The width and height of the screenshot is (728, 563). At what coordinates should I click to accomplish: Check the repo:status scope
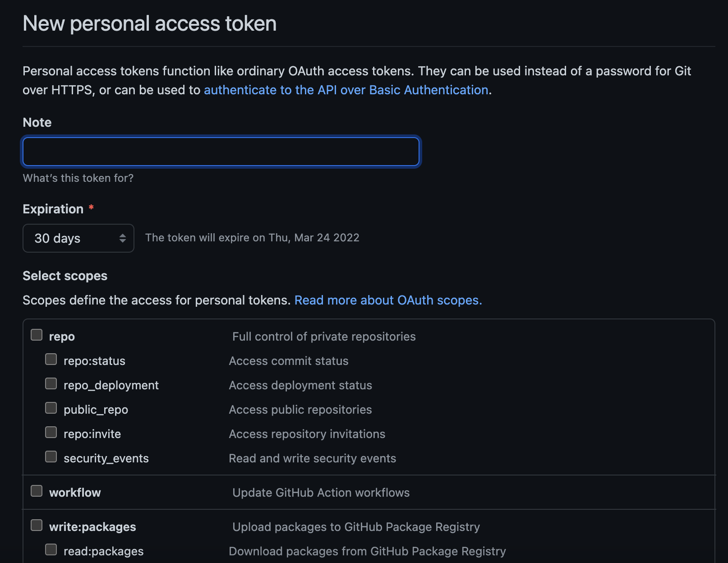click(x=51, y=359)
